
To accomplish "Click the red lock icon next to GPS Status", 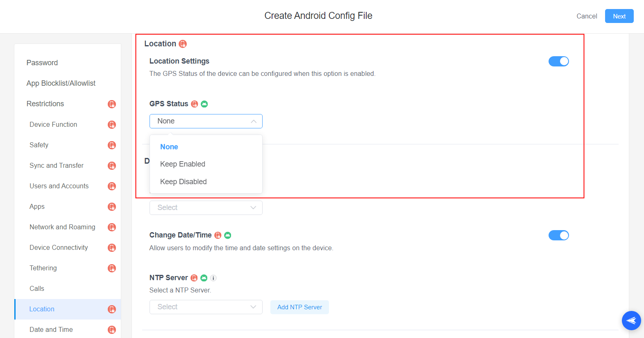I will pos(194,104).
